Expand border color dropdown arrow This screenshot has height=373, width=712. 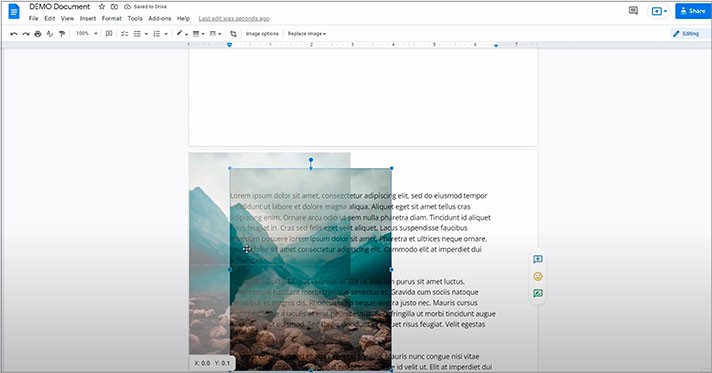click(x=186, y=34)
